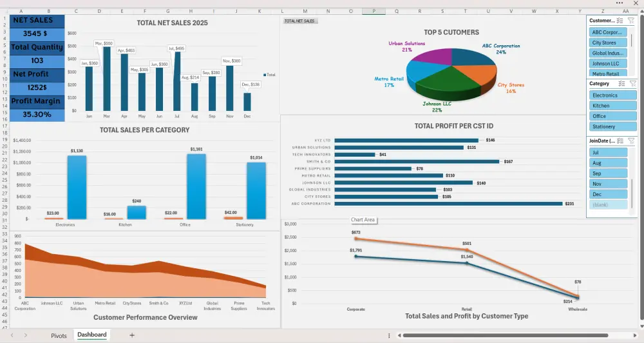Viewport: 644px width, 343px height.
Task: Select the Dec bar in Total Net Sales chart
Action: click(x=247, y=102)
